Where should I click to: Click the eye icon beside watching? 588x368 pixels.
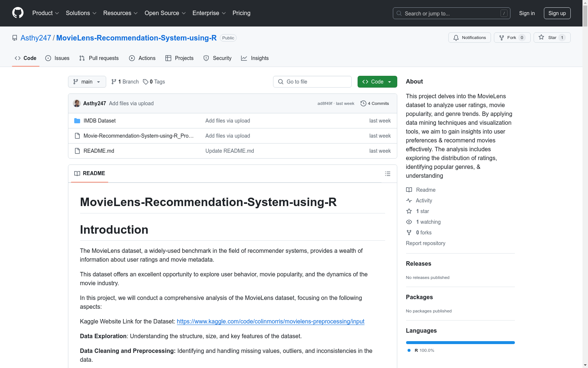click(409, 222)
